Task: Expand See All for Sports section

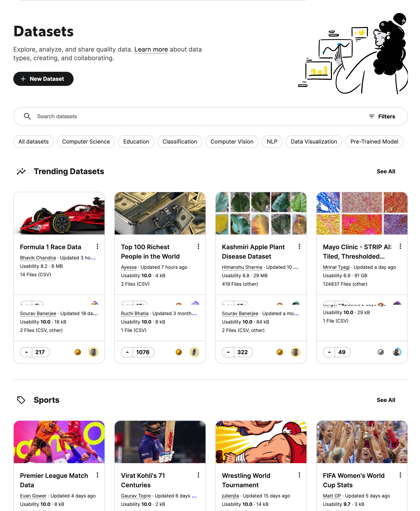Action: [x=386, y=400]
